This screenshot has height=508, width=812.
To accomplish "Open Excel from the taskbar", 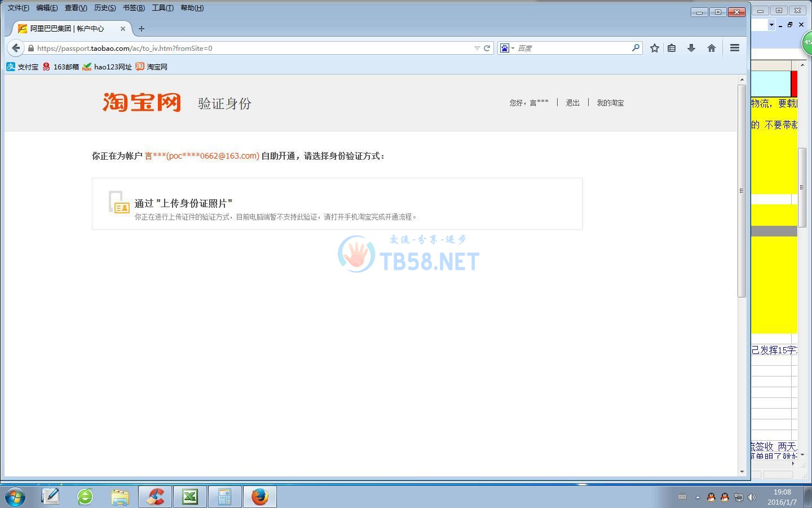I will tap(190, 497).
